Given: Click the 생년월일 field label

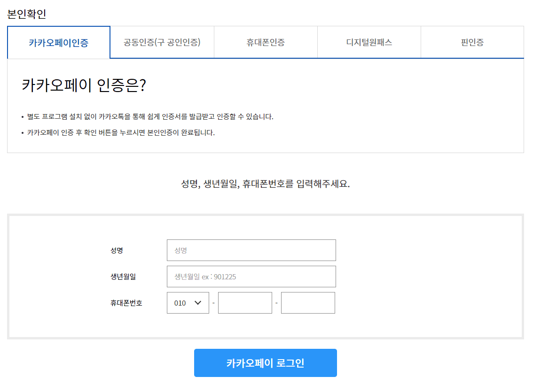Looking at the screenshot, I should [123, 277].
